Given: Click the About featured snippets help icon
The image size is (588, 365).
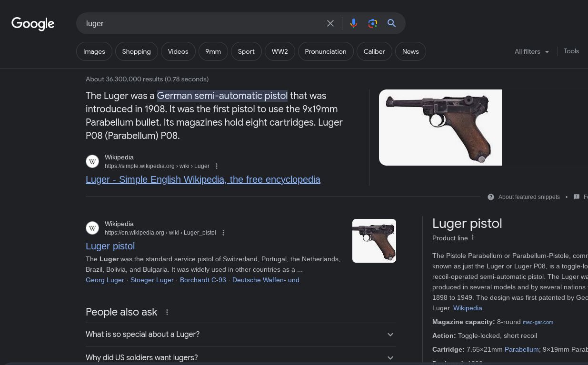Looking at the screenshot, I should pos(491,197).
